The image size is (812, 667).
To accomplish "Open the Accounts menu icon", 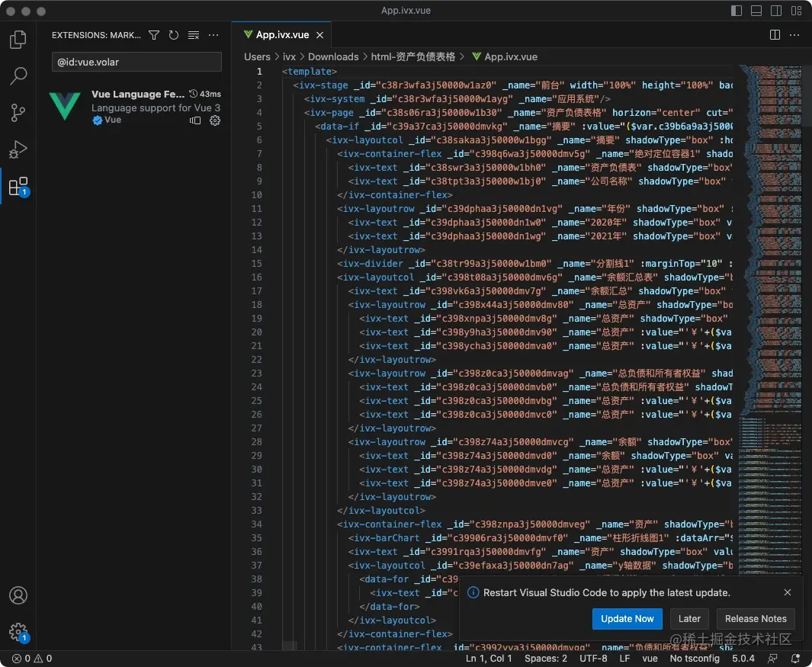I will pyautogui.click(x=18, y=595).
